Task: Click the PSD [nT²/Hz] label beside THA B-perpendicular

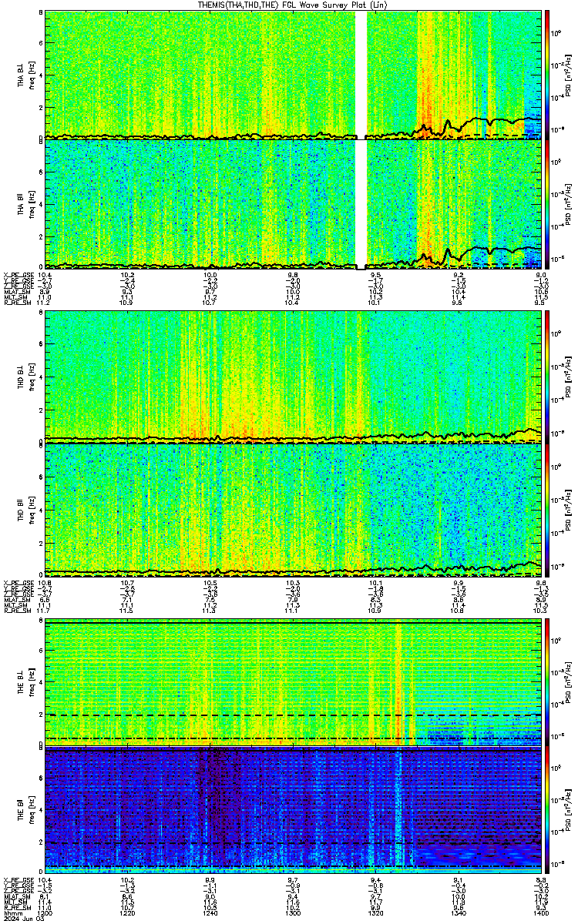Action: (x=569, y=74)
